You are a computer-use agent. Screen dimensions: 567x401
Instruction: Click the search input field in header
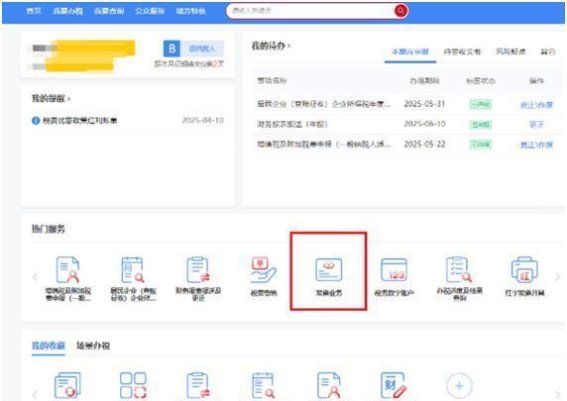point(311,11)
